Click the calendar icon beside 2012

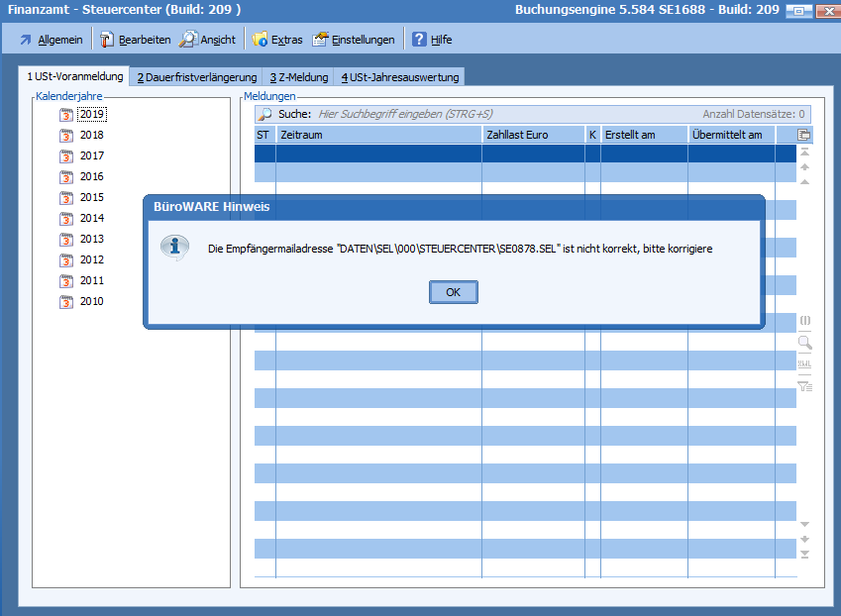pyautogui.click(x=66, y=260)
